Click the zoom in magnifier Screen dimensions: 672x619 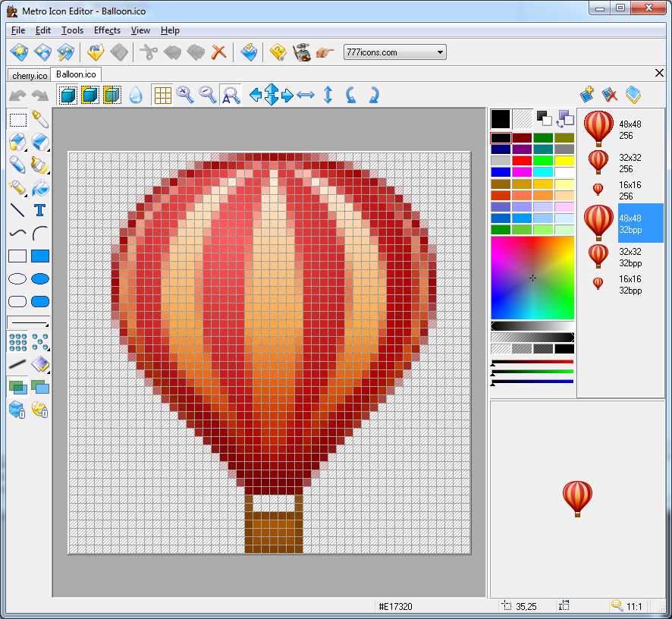tap(186, 95)
